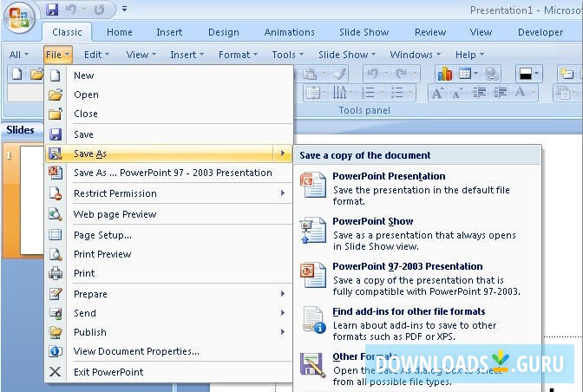This screenshot has height=392, width=583.
Task: Open the Windows dropdown menu
Action: [x=415, y=55]
